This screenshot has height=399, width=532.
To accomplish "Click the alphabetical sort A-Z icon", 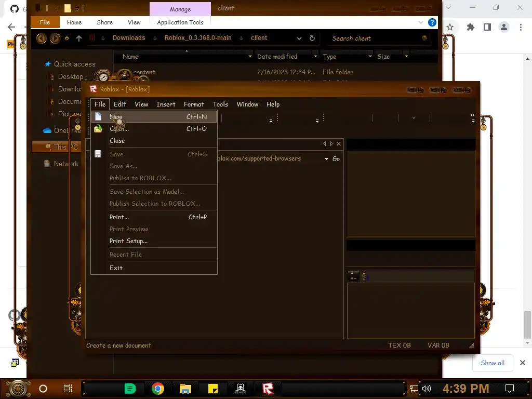I will point(364,276).
